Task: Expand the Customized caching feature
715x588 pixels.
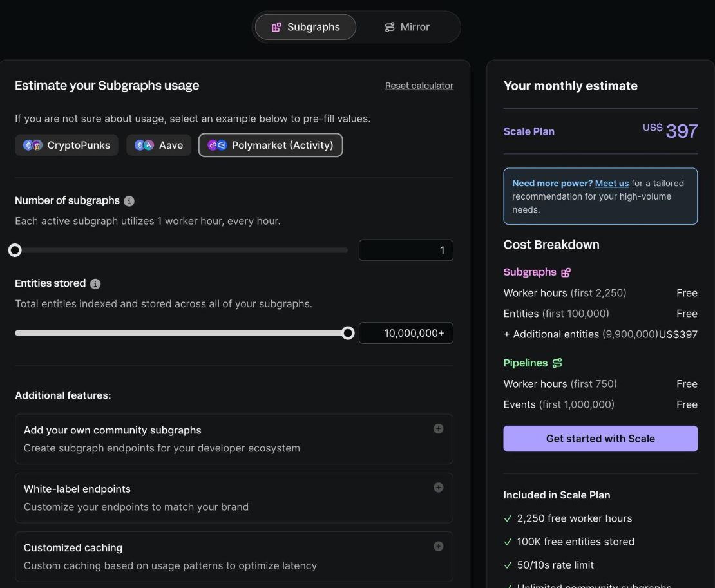Action: point(438,546)
